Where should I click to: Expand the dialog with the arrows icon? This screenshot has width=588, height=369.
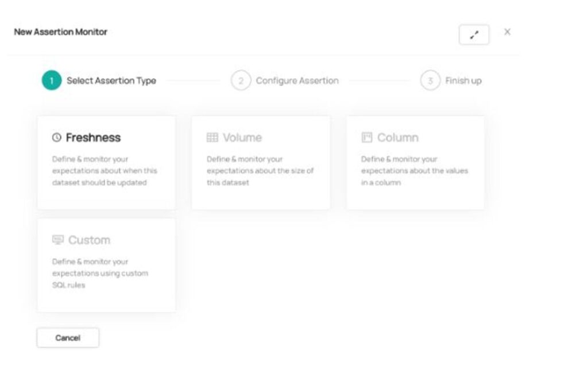click(x=474, y=35)
